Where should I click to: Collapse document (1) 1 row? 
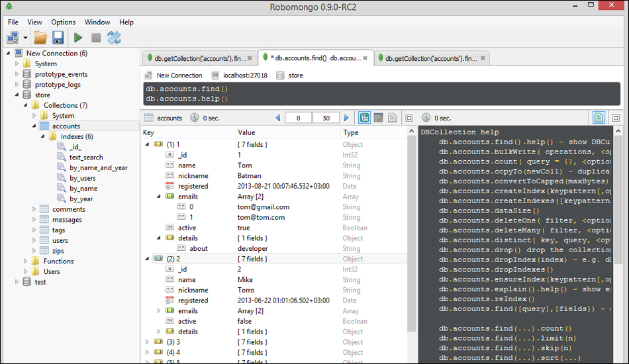pos(147,144)
